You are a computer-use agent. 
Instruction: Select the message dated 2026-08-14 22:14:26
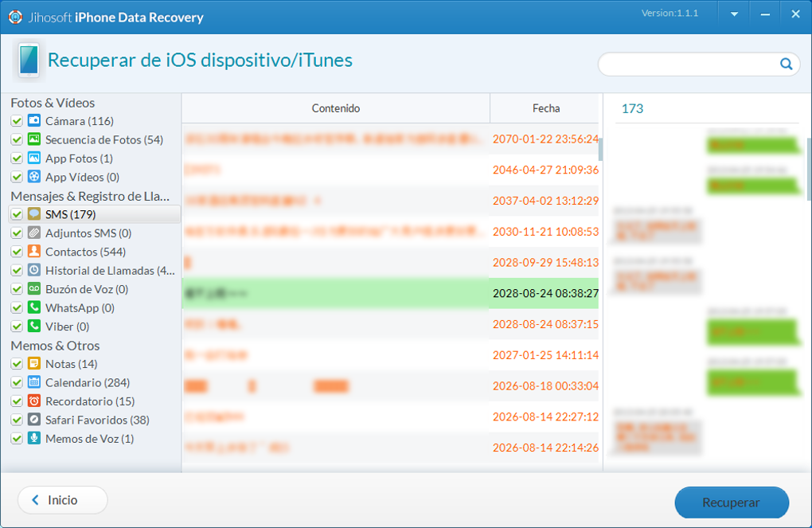coord(390,448)
